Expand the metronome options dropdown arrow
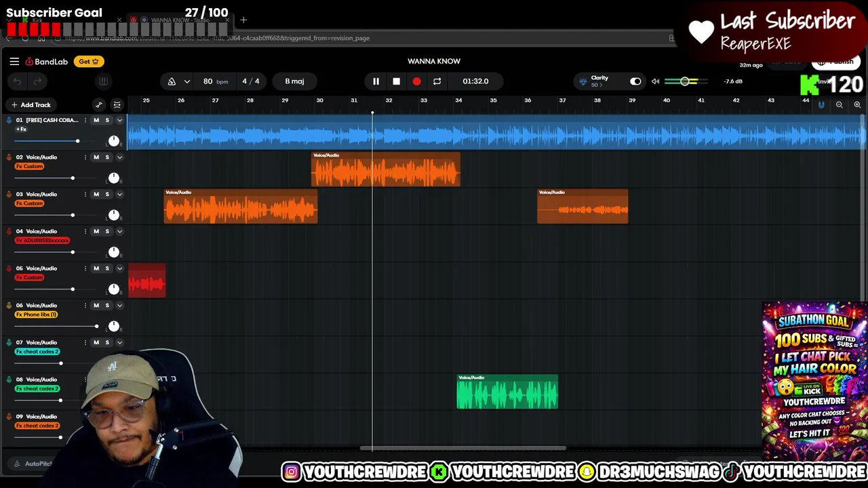 pyautogui.click(x=186, y=81)
